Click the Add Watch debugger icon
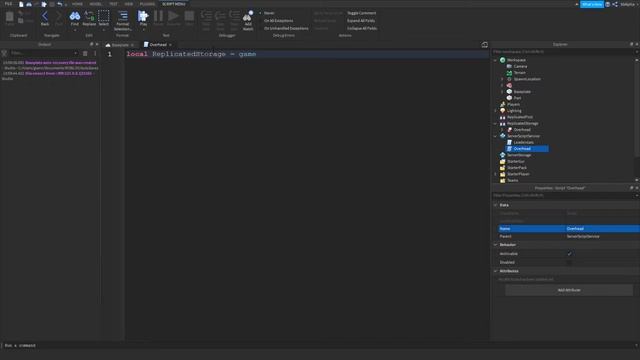This screenshot has height=360, width=640. pos(248,20)
